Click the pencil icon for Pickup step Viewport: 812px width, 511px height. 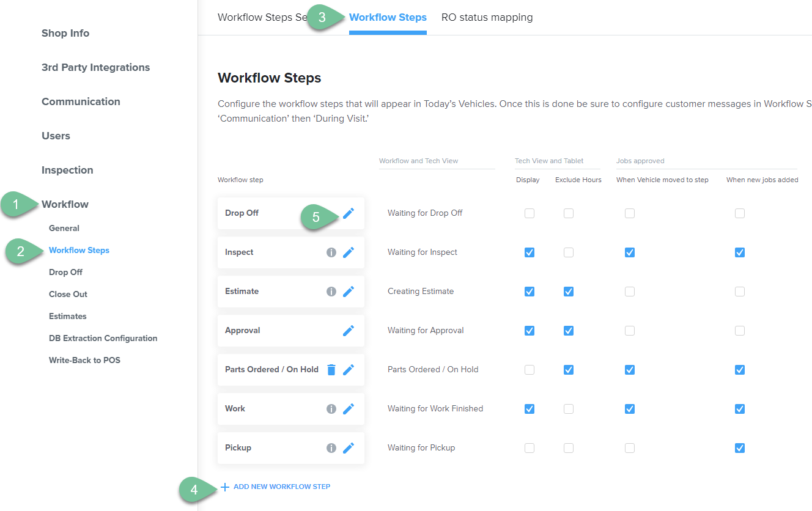[x=349, y=448]
